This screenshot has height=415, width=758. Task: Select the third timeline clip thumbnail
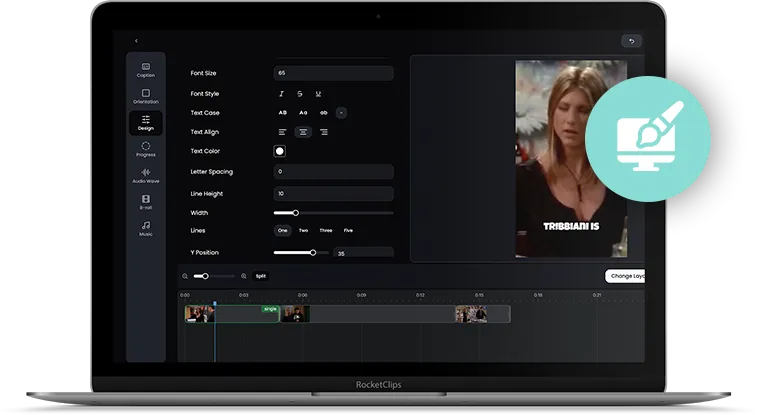[471, 314]
